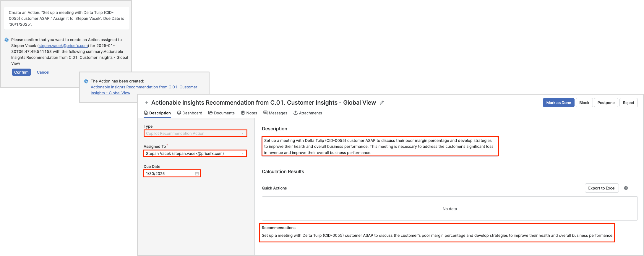Screen dimensions: 644x256
Task: Click the Mark as Done button
Action: point(558,103)
